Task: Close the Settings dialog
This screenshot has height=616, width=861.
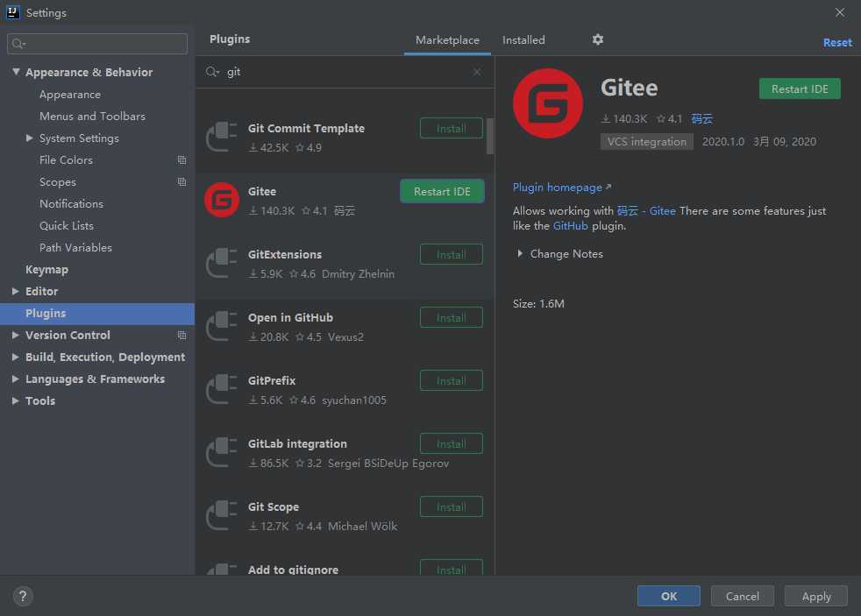Action: click(x=840, y=12)
